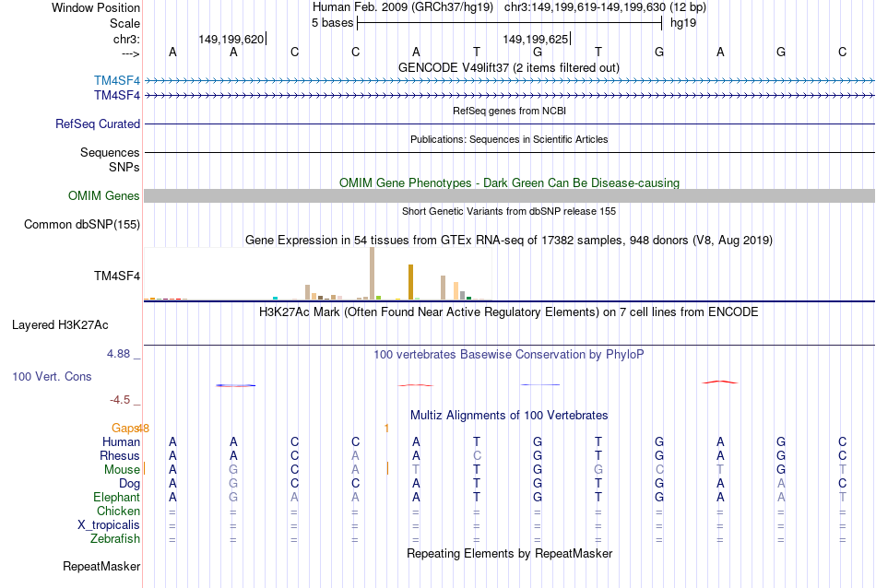The height and width of the screenshot is (588, 876).
Task: Click the light-blue TM4SF4 GENCODE label
Action: (117, 80)
